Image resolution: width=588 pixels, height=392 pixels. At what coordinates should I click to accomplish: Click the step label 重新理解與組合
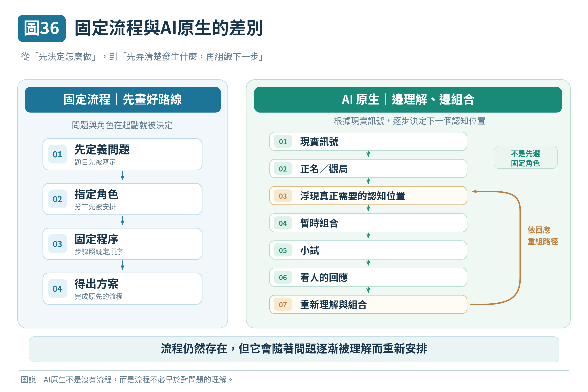pos(333,305)
